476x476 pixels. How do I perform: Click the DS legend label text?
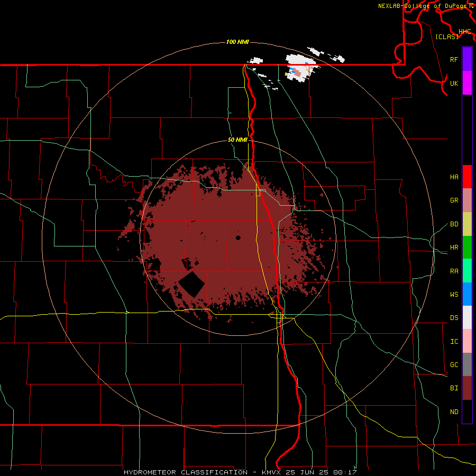[x=454, y=318]
